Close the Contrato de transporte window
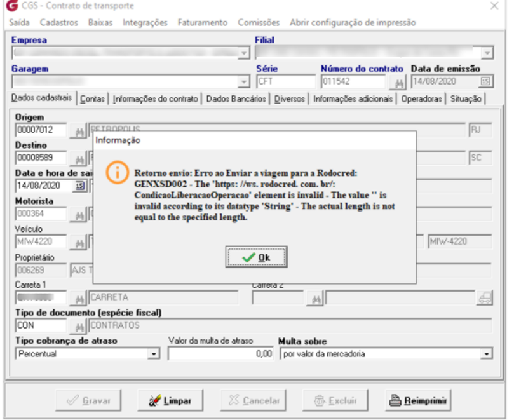Image resolution: width=514 pixels, height=420 pixels. [x=494, y=6]
